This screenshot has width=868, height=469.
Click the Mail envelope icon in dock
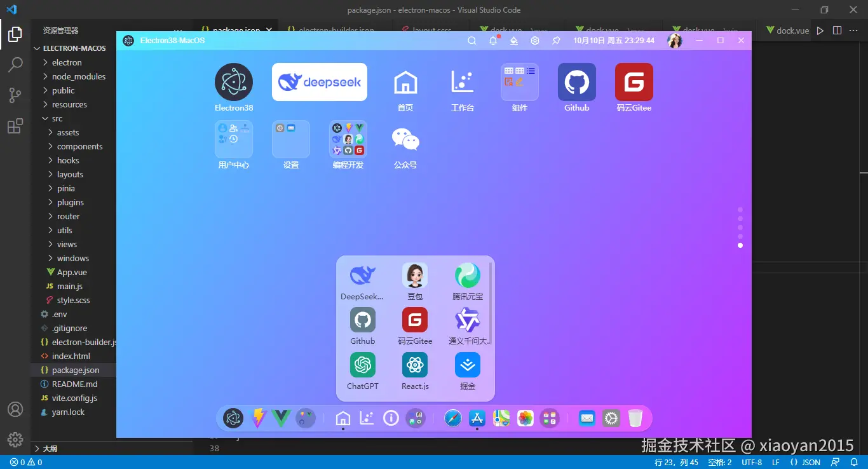(587, 418)
